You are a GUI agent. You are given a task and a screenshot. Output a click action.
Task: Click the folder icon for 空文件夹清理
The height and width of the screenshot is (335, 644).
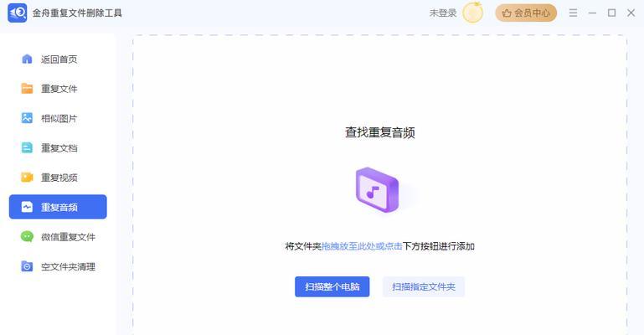[27, 266]
